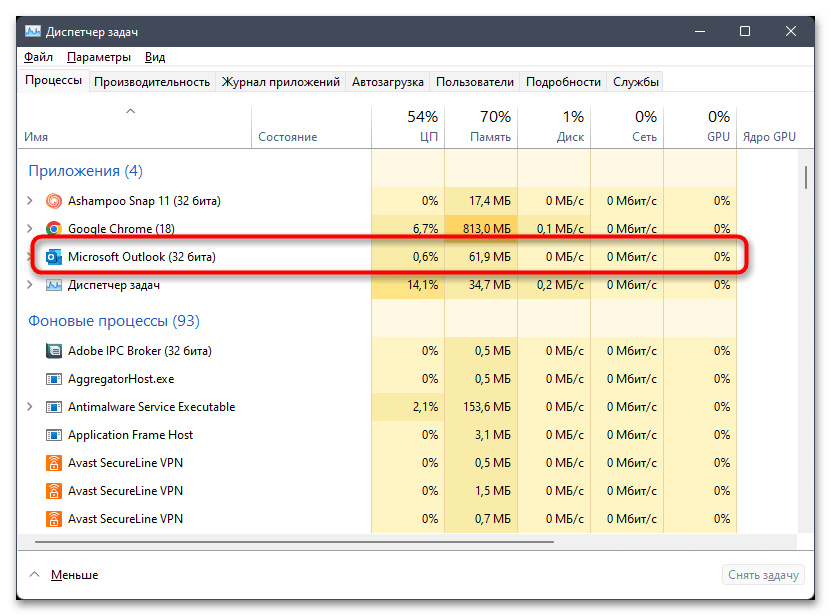
Task: Sort by the Состояние column header
Action: [x=311, y=127]
